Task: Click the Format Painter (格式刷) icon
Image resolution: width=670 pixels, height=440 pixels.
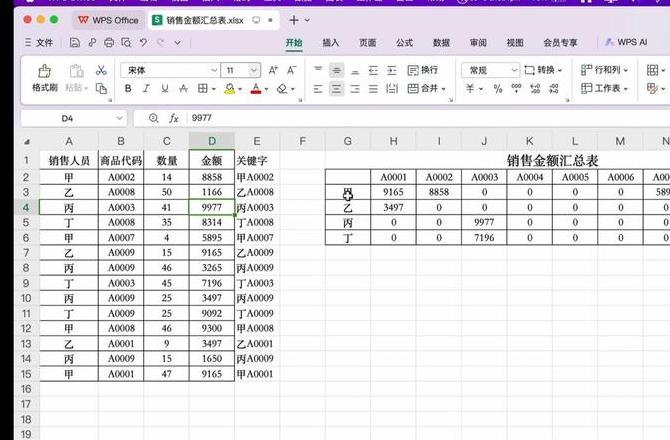Action: 44,71
